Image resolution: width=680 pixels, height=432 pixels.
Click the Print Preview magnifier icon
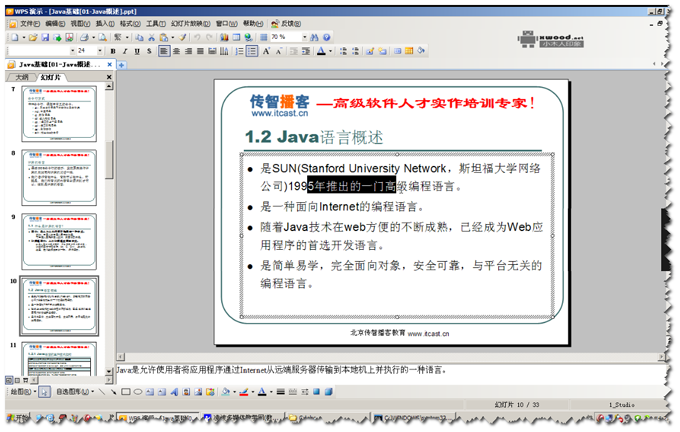click(x=102, y=38)
